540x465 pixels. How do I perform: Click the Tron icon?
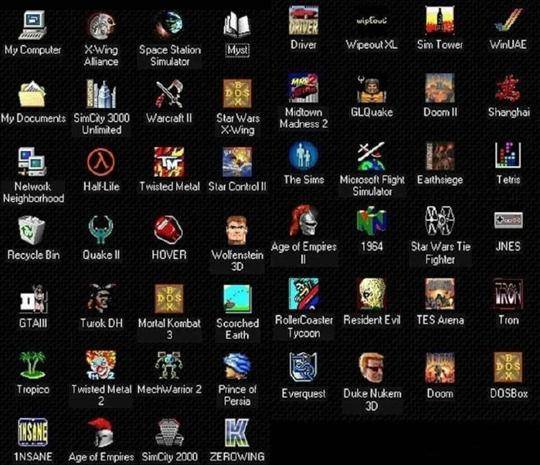(x=508, y=294)
